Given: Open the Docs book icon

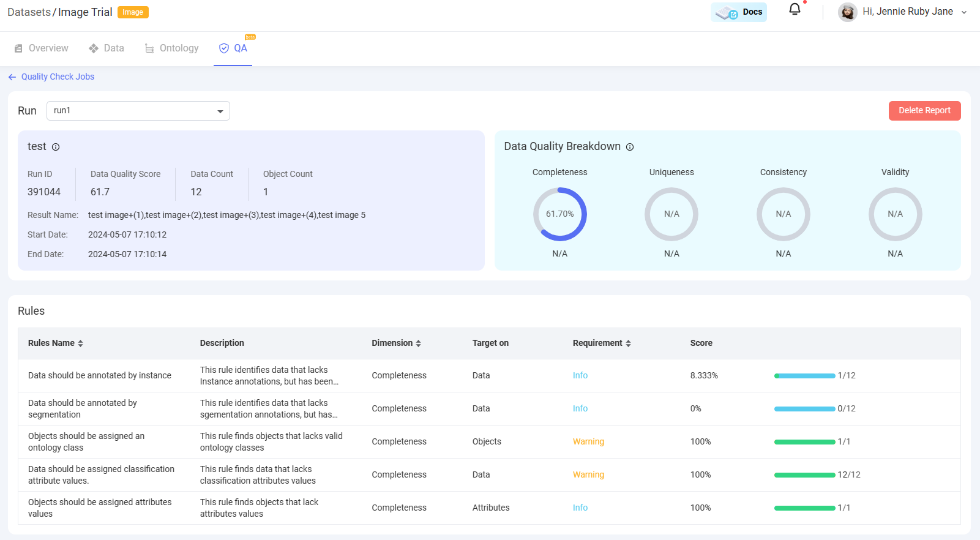Looking at the screenshot, I should click(x=727, y=13).
